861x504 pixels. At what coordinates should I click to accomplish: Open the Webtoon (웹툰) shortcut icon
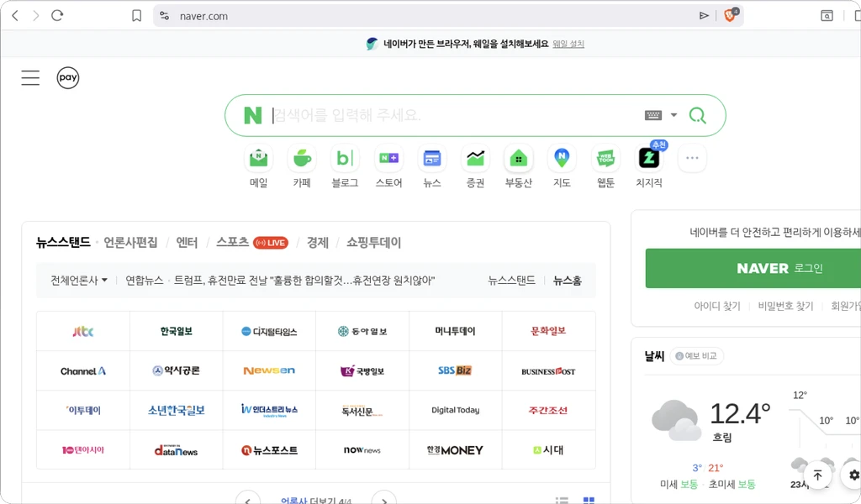coord(605,158)
